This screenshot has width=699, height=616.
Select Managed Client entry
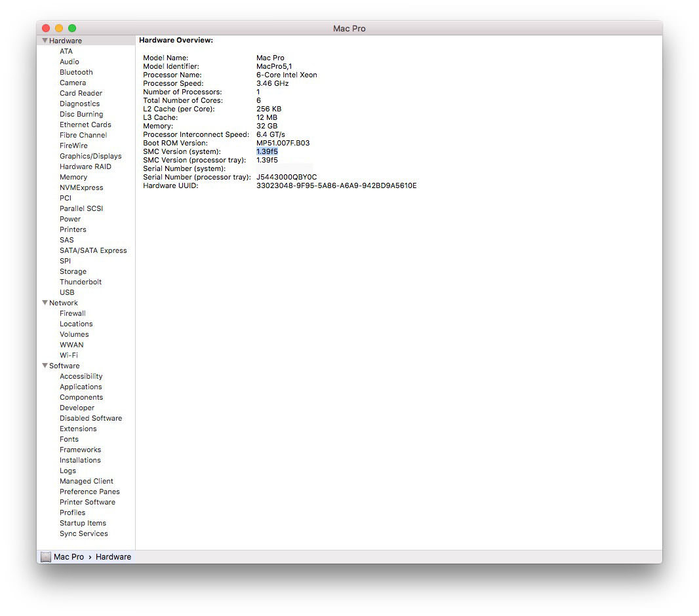pyautogui.click(x=86, y=482)
